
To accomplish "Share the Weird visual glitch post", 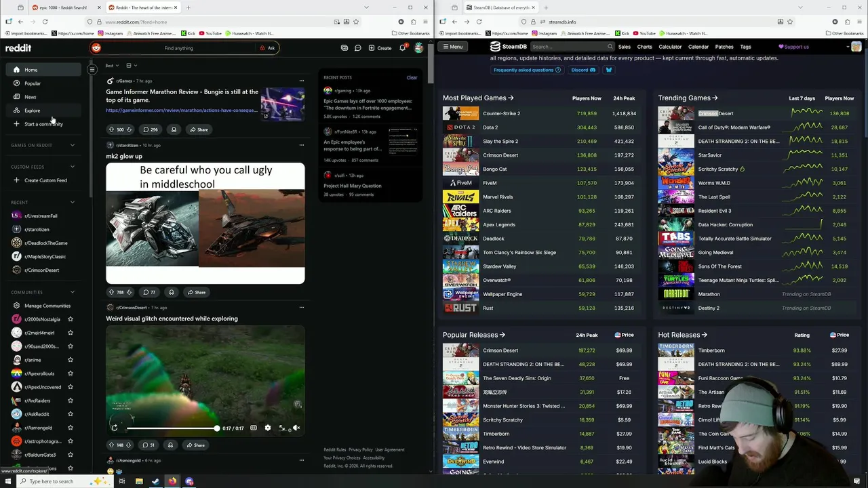I will pos(195,445).
